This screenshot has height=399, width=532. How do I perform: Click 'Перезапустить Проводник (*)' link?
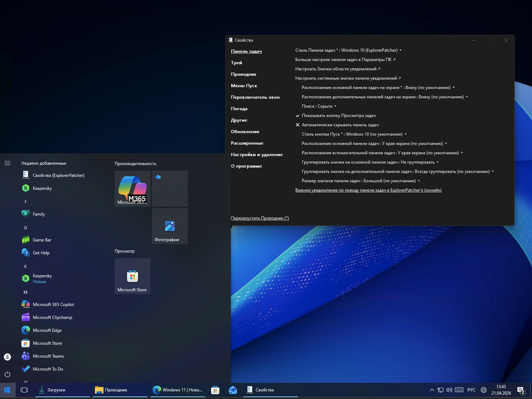point(260,218)
